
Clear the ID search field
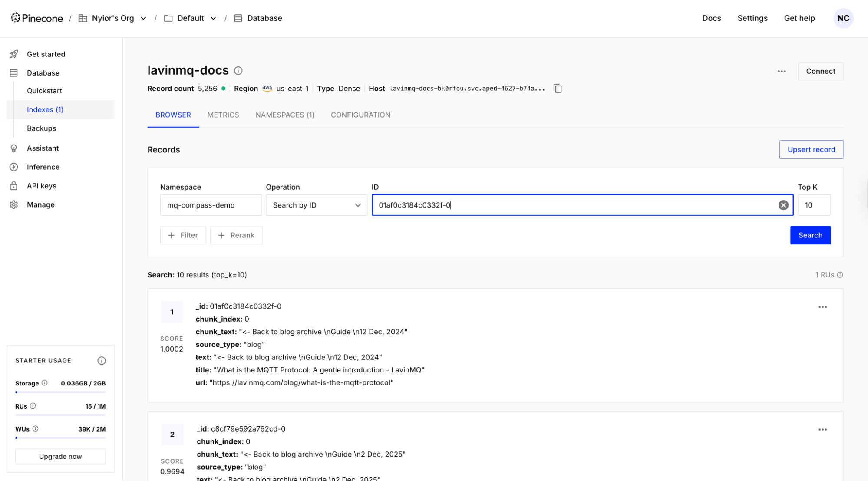[783, 205]
